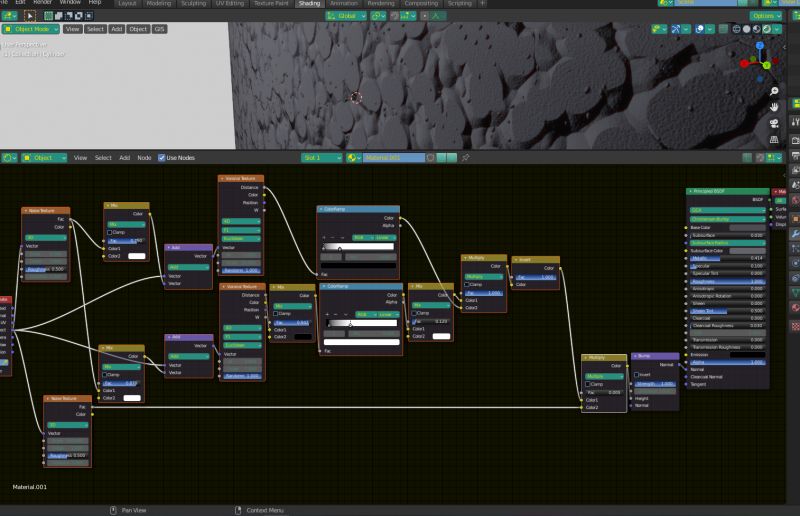Click the Context Menu mouse icon in status bar

tap(238, 510)
